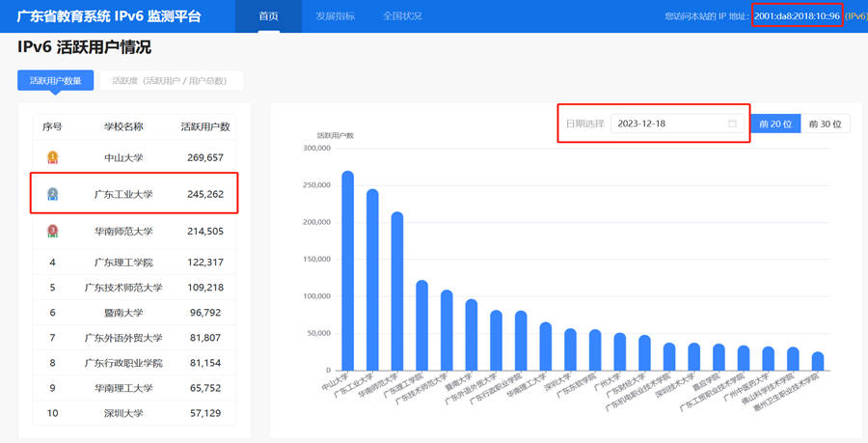This screenshot has height=443, width=868.
Task: Click the 广东工业大学 bar in chart
Action: pos(372,280)
